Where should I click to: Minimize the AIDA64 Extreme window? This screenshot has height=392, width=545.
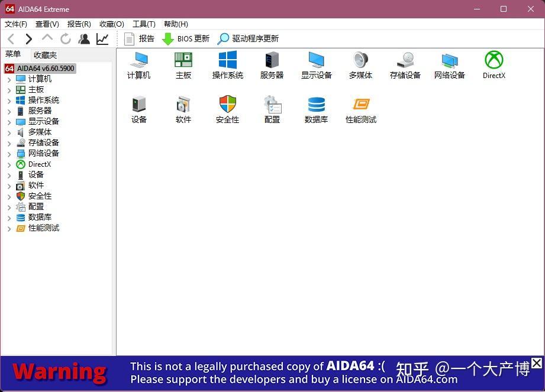pyautogui.click(x=477, y=9)
